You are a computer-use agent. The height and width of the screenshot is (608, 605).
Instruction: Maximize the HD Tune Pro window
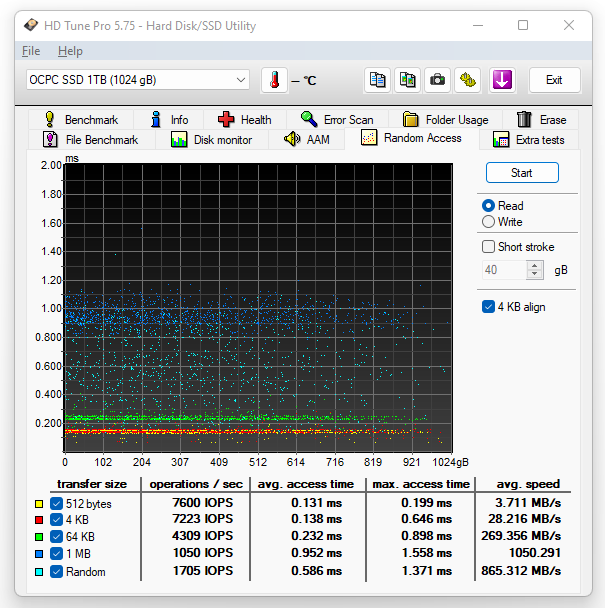[523, 25]
